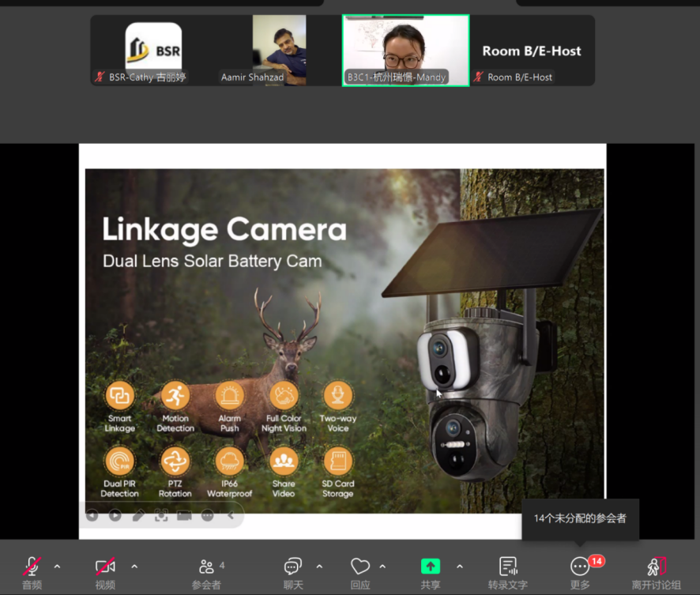The height and width of the screenshot is (595, 700).
Task: Select the pen annotation tool in slideshow controls
Action: 138,515
